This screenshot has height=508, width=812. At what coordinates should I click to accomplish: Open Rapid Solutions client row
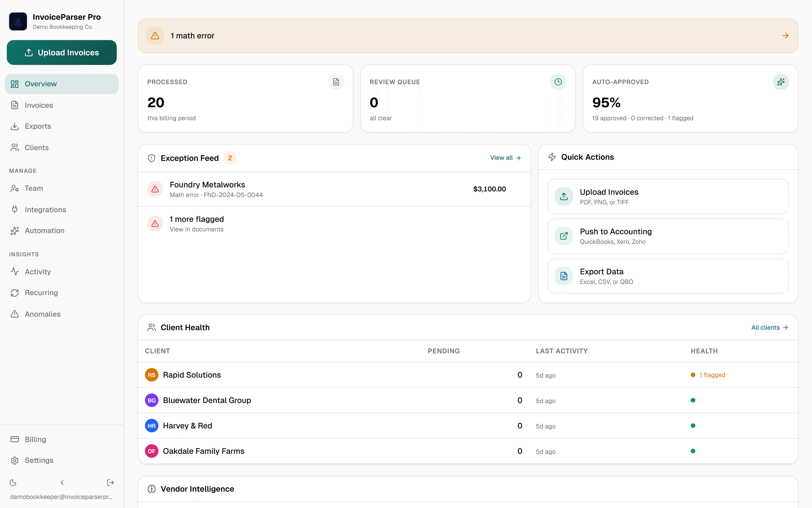coord(468,375)
